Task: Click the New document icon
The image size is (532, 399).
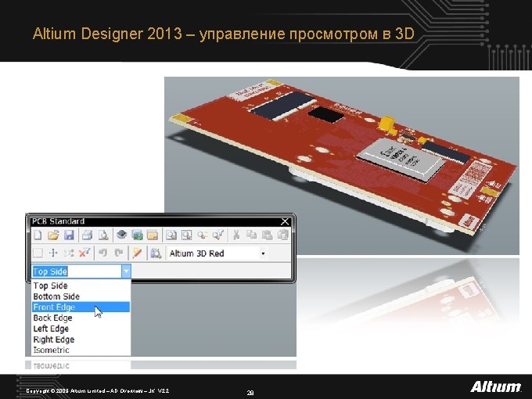Action: point(38,235)
